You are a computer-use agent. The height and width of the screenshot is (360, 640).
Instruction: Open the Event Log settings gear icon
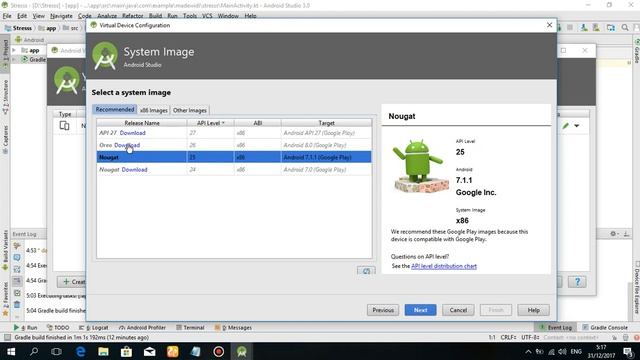(x=613, y=234)
